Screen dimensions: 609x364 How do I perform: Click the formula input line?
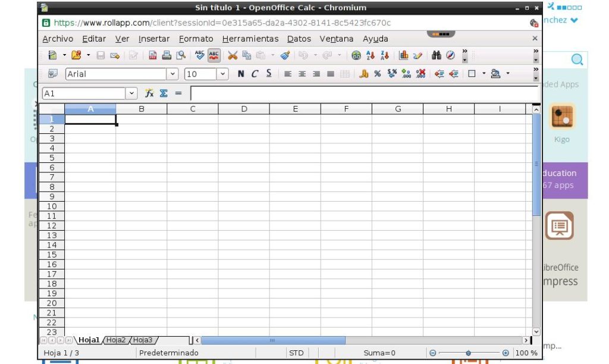(363, 93)
